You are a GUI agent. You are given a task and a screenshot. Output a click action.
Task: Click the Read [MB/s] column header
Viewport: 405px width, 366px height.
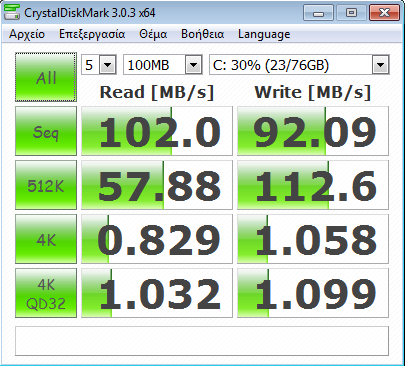pos(157,92)
